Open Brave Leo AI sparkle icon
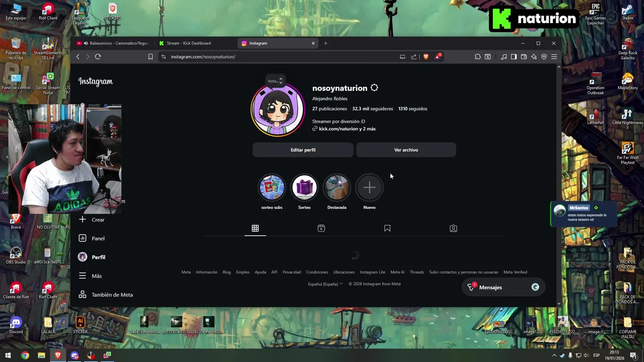Image resolution: width=644 pixels, height=362 pixels. pos(534,57)
